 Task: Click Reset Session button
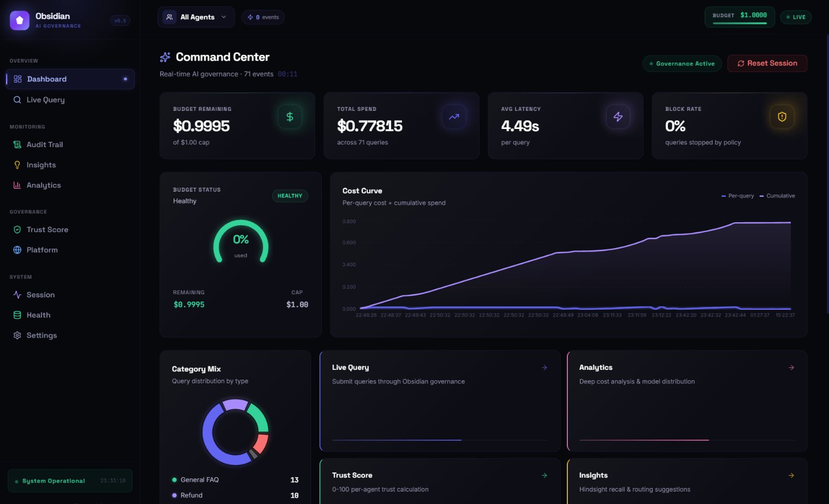(x=767, y=63)
